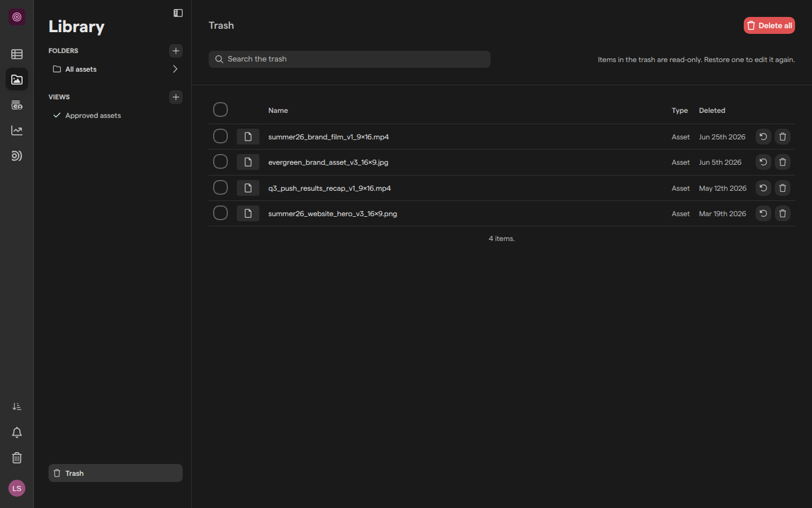Permanently delete summer26_brand_film_v1_9×16.mp4

point(783,137)
